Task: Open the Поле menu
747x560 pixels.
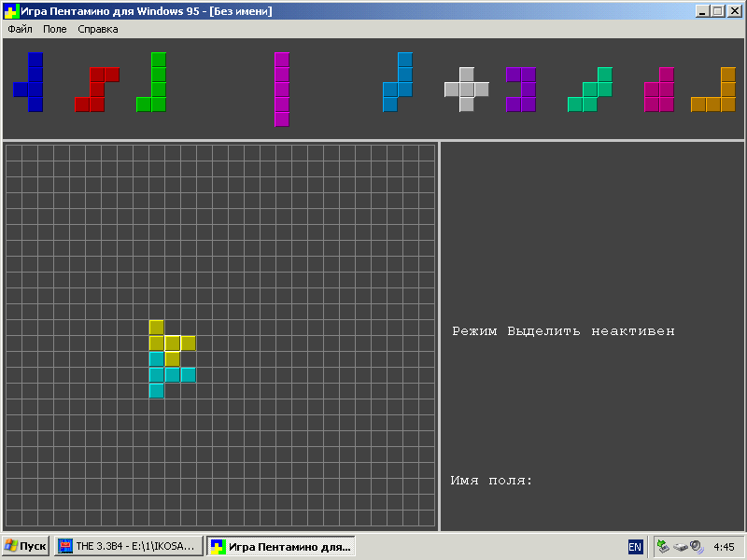Action: tap(55, 29)
